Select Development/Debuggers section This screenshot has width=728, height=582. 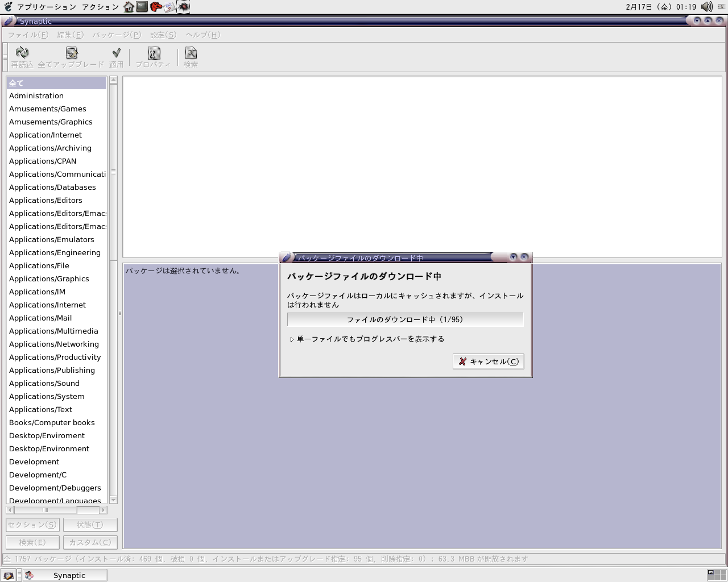click(x=56, y=488)
